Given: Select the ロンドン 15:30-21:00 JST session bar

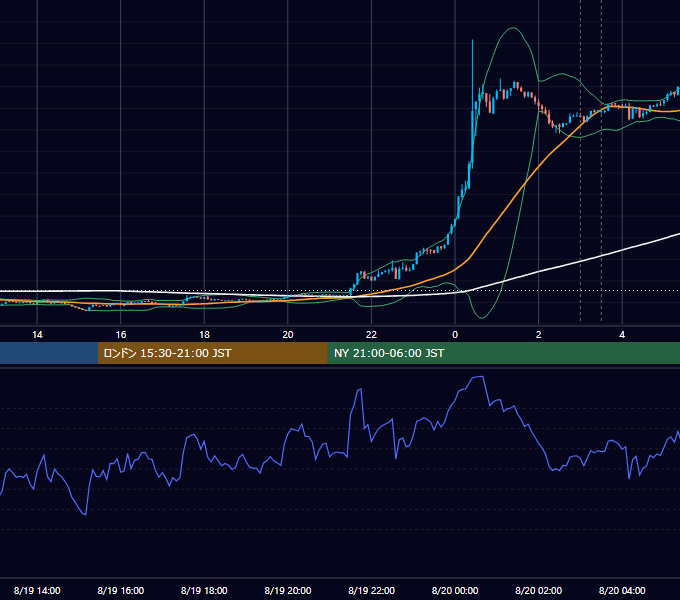Looking at the screenshot, I should 212,353.
